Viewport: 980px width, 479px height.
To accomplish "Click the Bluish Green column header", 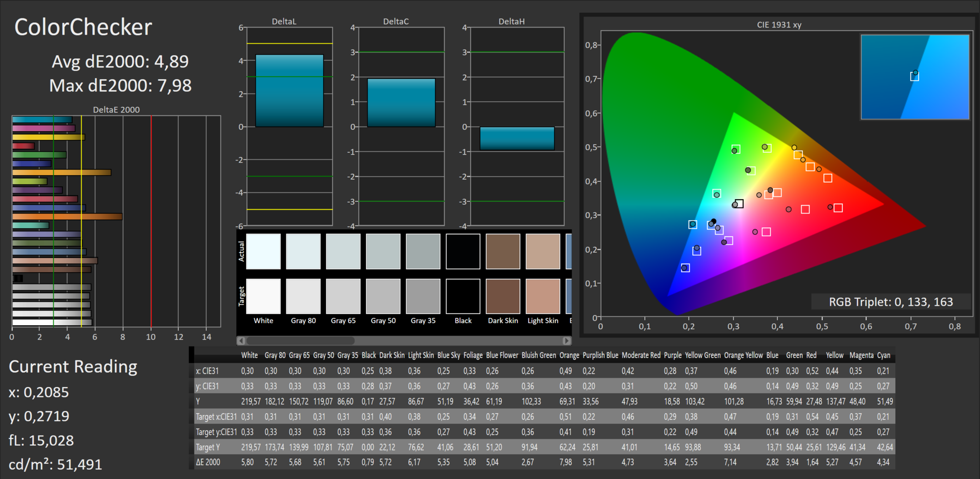I will click(539, 355).
